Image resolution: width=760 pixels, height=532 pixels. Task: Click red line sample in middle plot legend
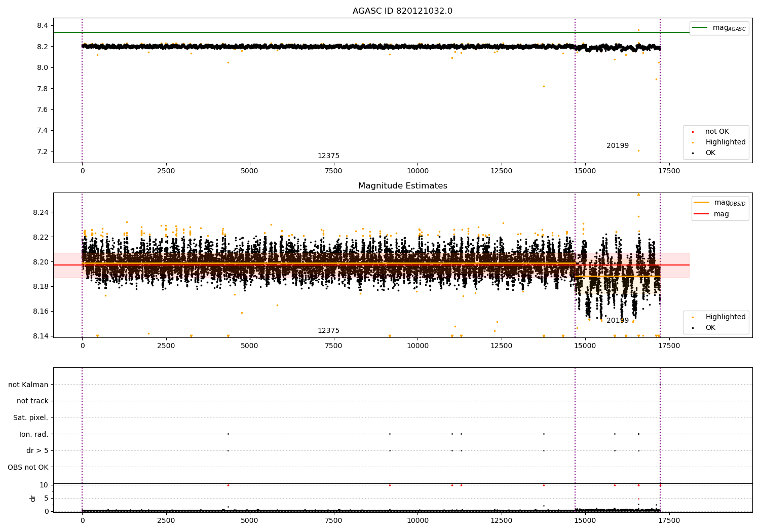point(701,214)
